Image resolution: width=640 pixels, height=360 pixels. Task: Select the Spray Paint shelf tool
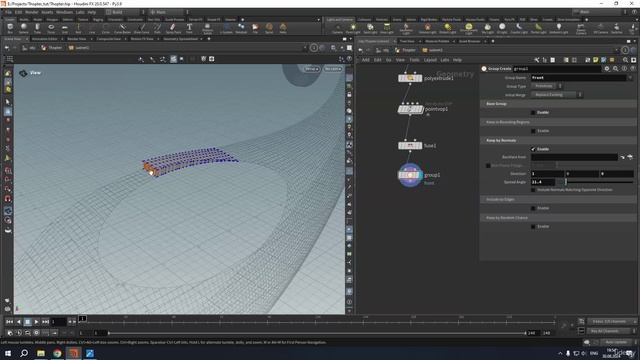(x=173, y=29)
